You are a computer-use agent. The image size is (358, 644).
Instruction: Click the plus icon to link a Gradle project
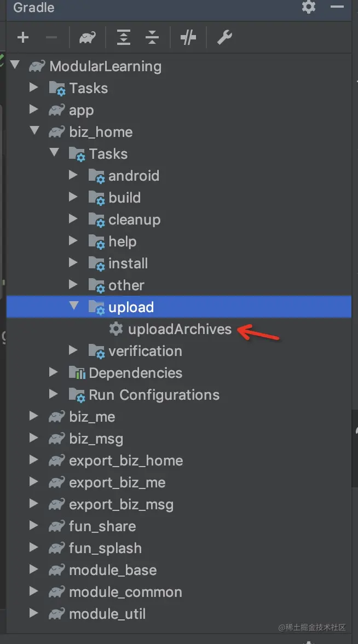(23, 38)
